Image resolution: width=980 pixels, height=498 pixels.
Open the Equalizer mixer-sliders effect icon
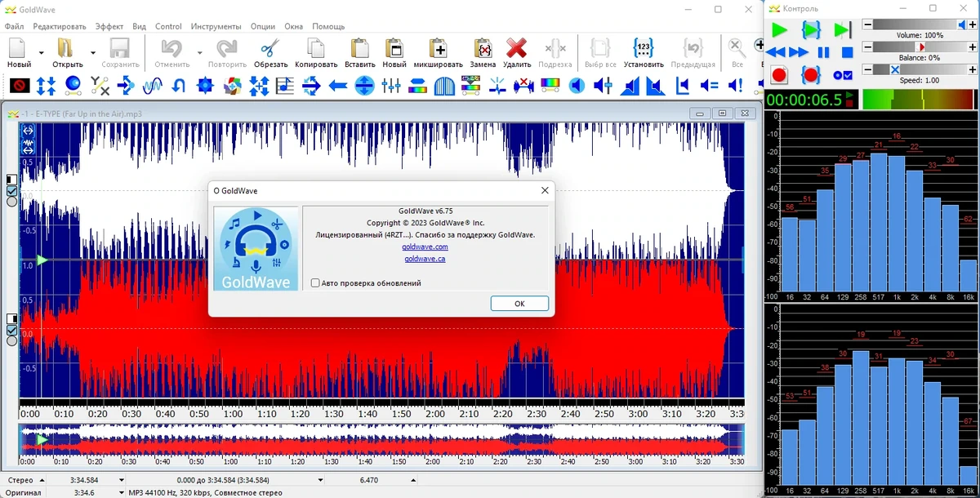[x=391, y=84]
